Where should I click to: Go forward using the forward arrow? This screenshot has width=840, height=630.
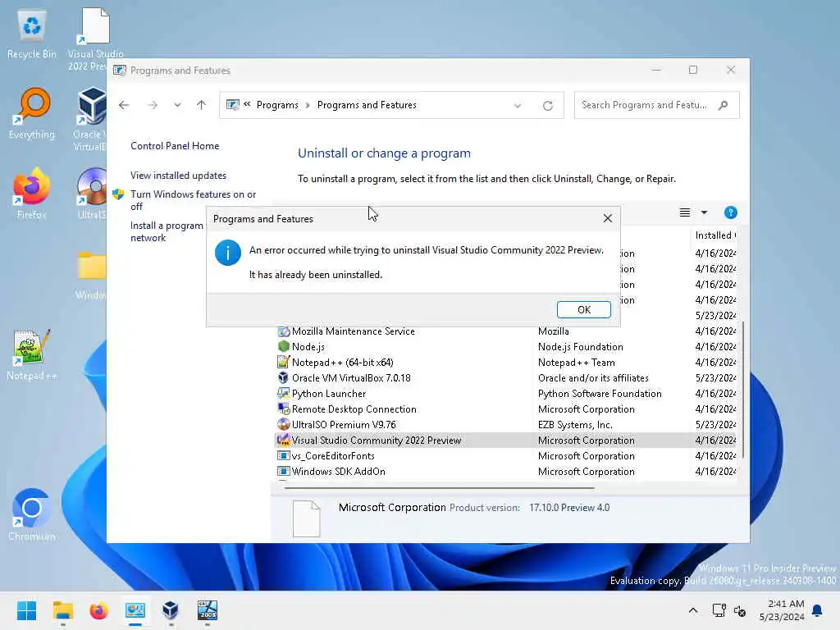click(x=153, y=105)
